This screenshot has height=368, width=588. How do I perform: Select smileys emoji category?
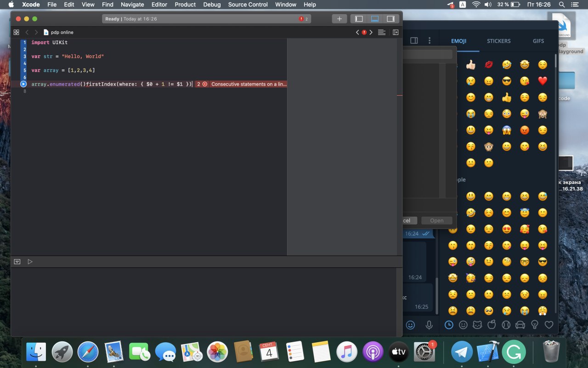464,325
